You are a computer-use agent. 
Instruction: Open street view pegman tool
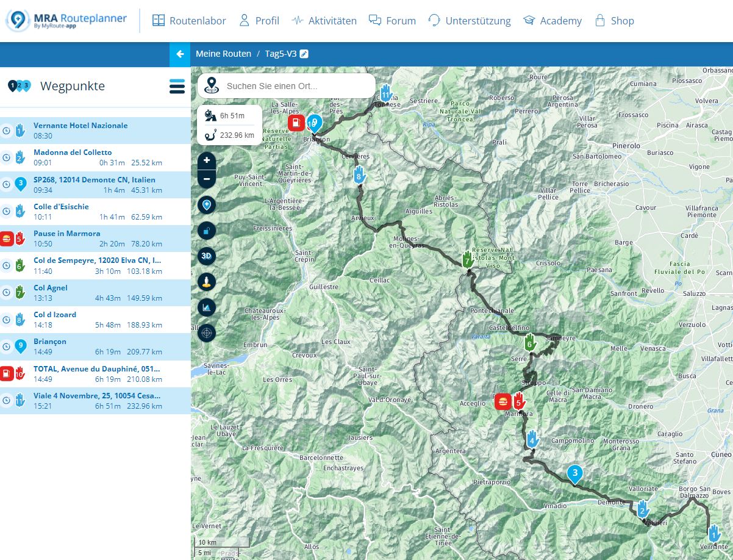point(207,281)
